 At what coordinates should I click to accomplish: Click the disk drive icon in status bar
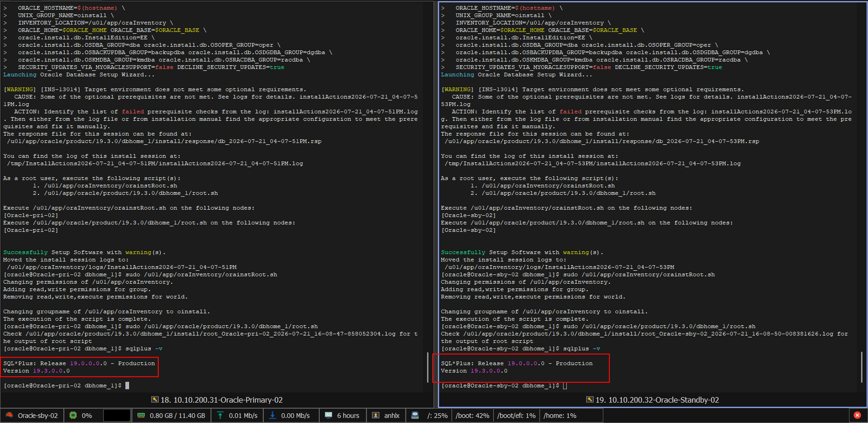pos(415,415)
